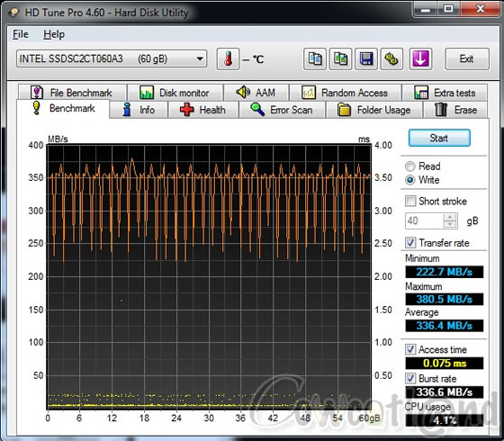Switch to the Erase tab
The image size is (504, 441).
455,110
